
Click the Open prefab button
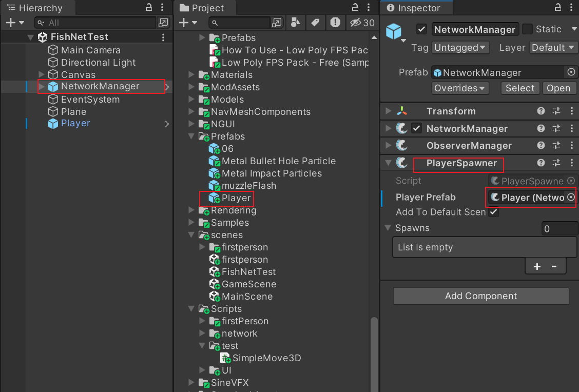(x=558, y=88)
